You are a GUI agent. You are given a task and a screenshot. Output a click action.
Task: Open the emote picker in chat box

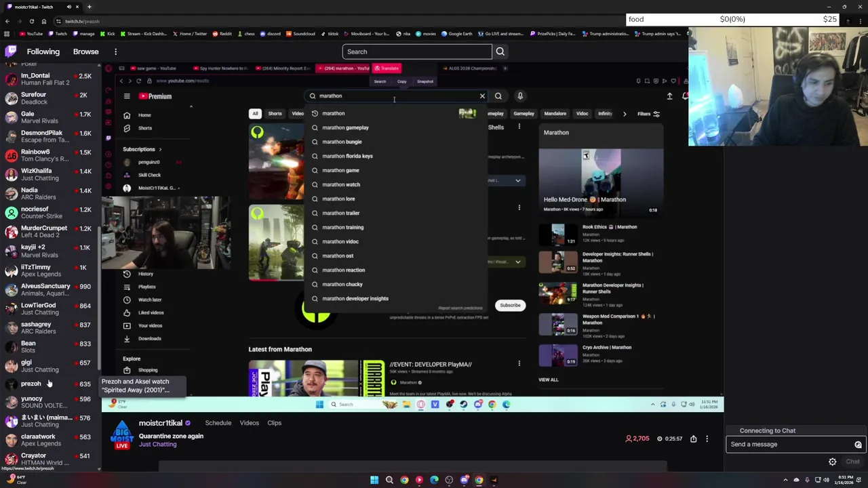point(858,445)
